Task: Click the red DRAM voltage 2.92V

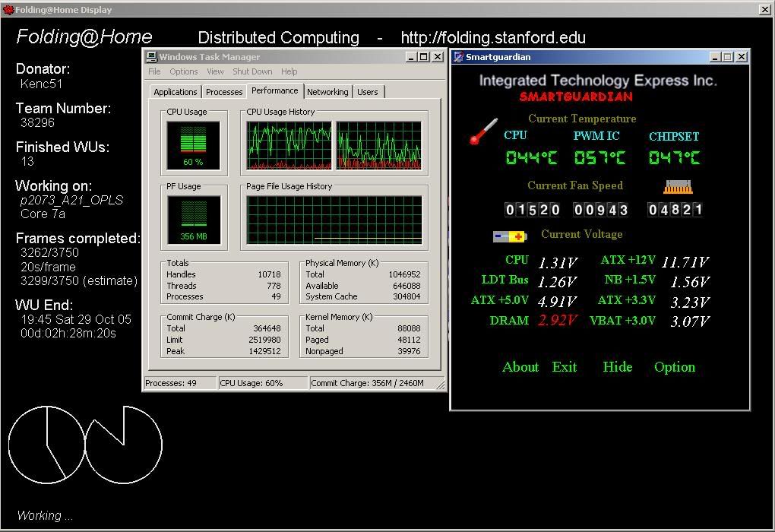Action: coord(558,321)
